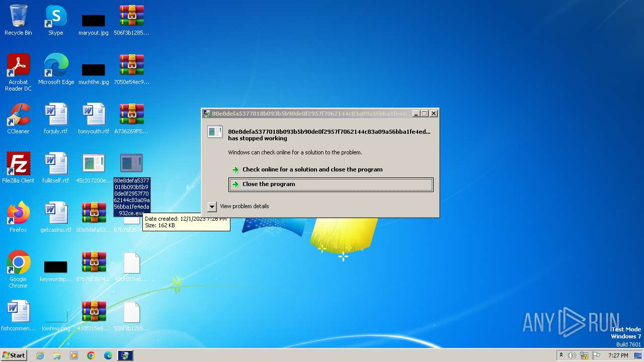This screenshot has height=362, width=644.
Task: Switch to the crashed program taskbar button
Action: point(125,355)
